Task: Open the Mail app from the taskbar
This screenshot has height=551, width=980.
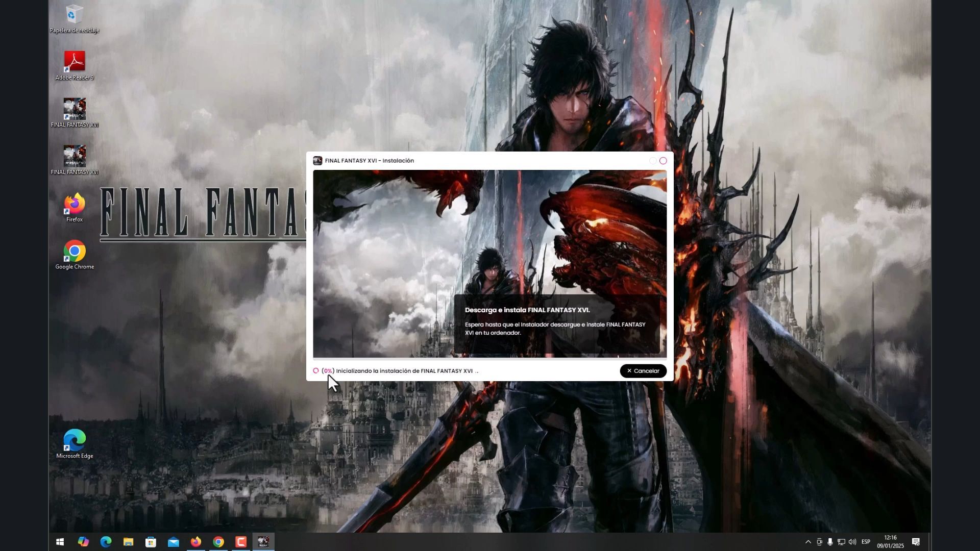Action: (174, 542)
